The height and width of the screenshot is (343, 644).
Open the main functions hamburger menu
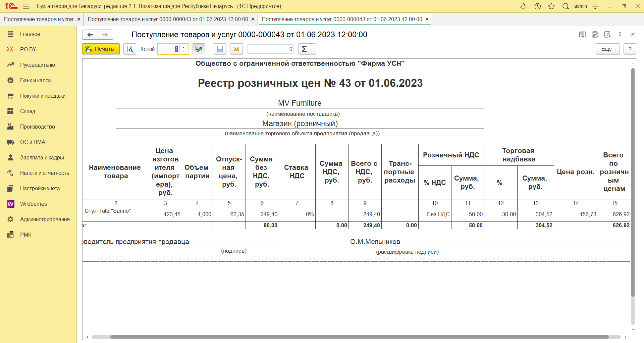pos(26,6)
